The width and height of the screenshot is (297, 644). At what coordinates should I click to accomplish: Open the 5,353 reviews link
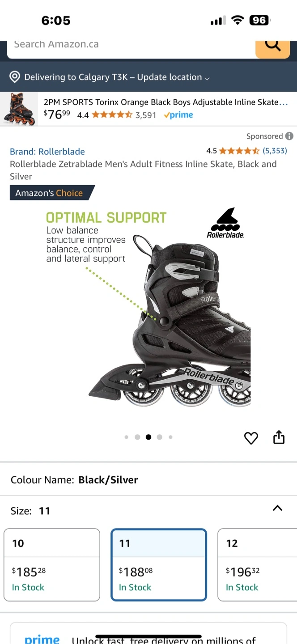[275, 151]
